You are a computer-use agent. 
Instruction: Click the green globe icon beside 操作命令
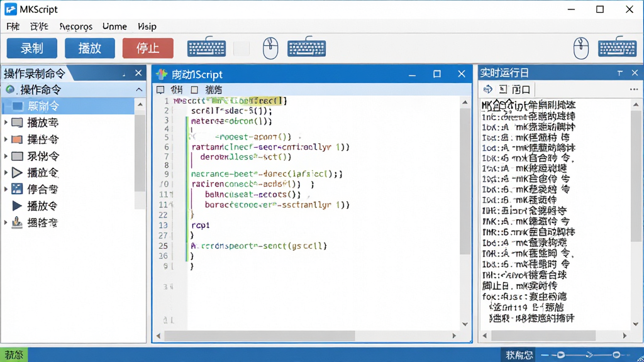click(10, 89)
